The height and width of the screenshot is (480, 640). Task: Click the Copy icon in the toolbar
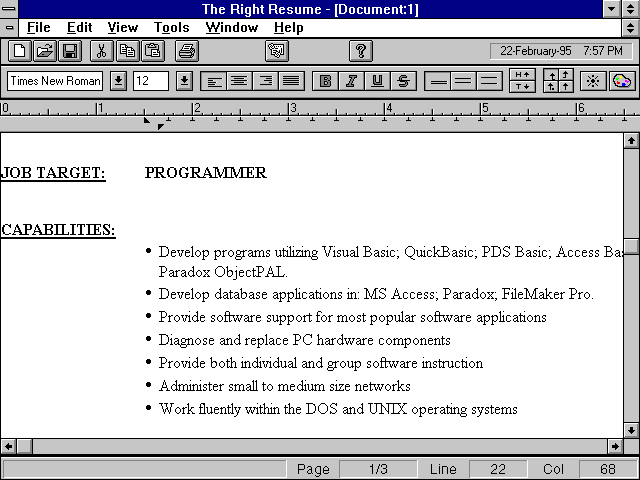point(127,50)
